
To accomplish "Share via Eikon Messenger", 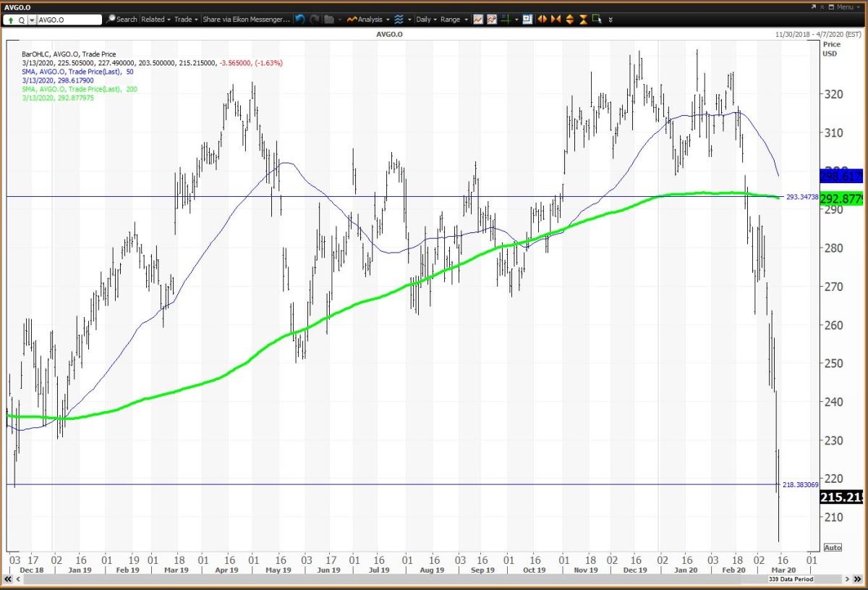I will point(246,20).
